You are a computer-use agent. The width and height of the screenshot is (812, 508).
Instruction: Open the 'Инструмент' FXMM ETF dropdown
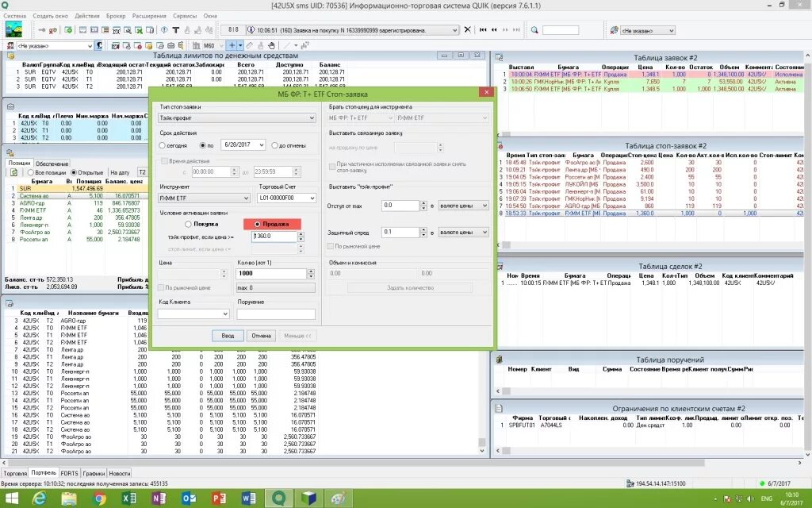coord(204,198)
